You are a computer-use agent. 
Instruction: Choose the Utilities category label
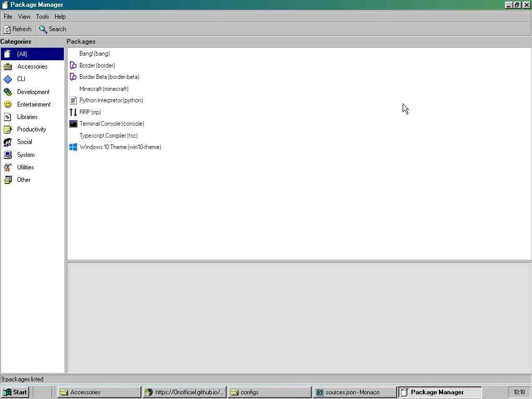25,167
